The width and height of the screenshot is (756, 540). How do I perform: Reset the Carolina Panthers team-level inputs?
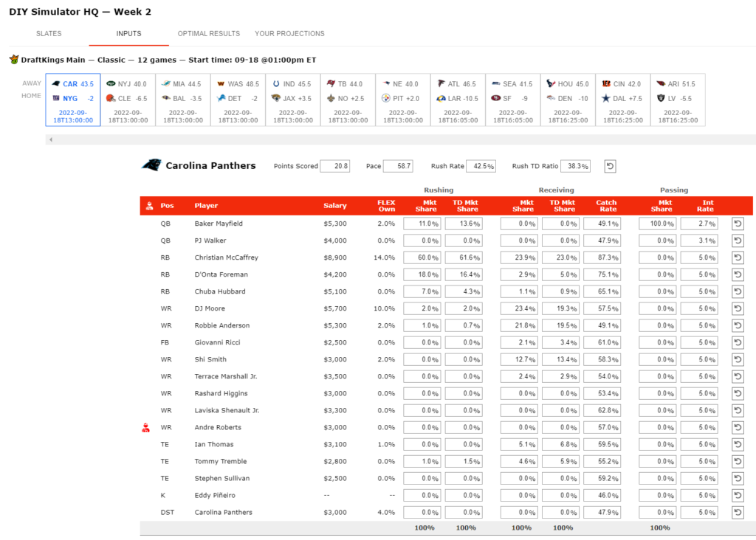tap(610, 166)
